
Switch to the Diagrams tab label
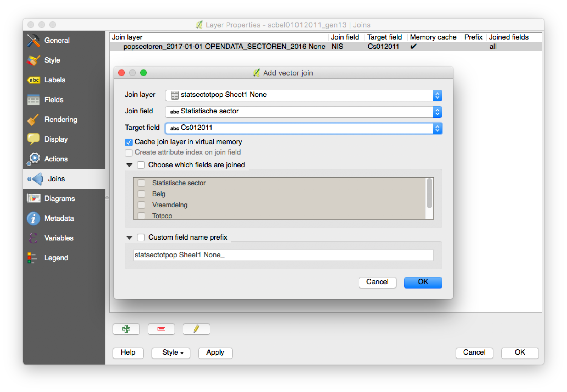60,198
